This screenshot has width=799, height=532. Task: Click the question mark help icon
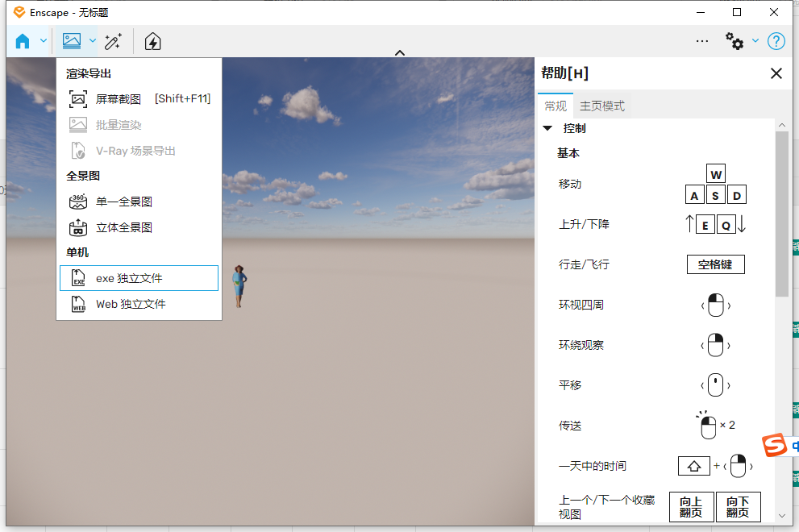pyautogui.click(x=776, y=41)
